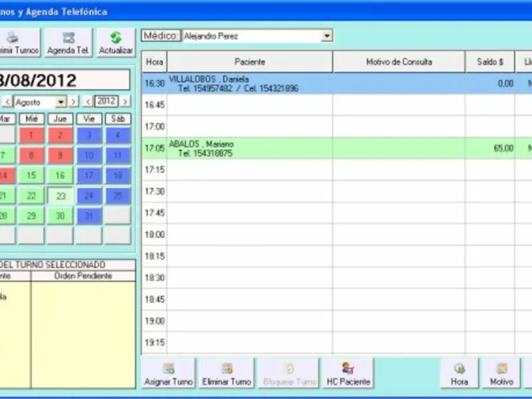
Task: Select calendar day 17
Action: (x=89, y=176)
